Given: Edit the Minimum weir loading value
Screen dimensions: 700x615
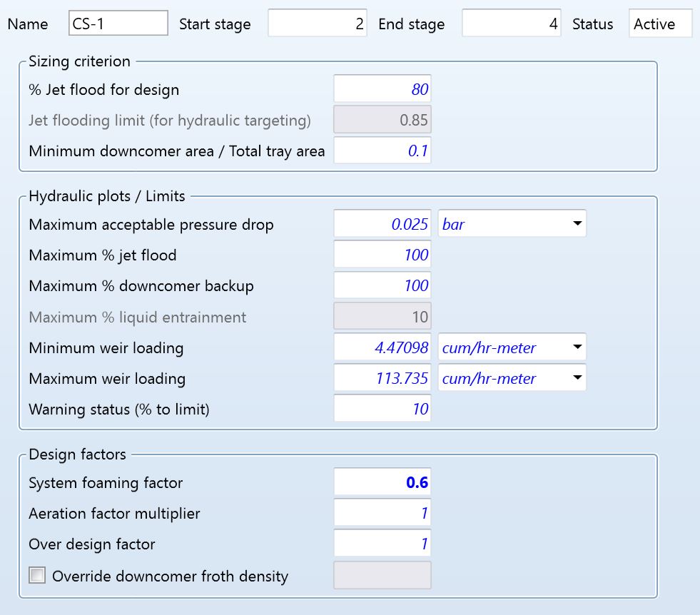Looking at the screenshot, I should click(382, 348).
